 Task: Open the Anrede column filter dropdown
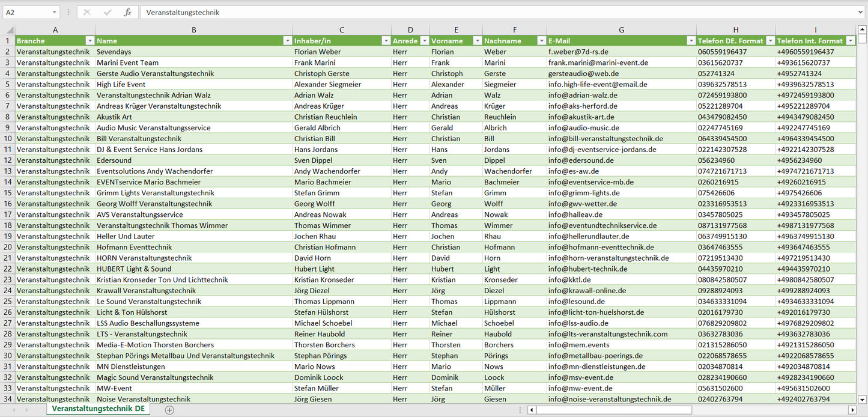[424, 41]
